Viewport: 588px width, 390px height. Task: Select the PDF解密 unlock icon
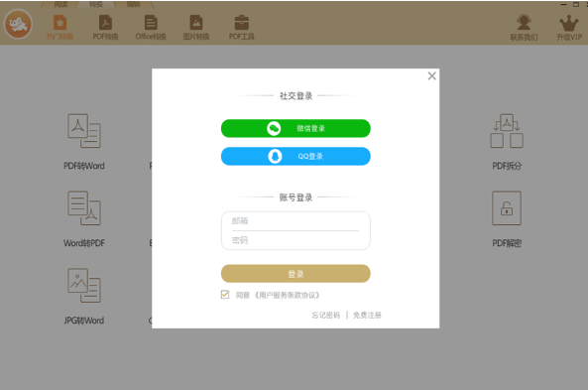[507, 208]
